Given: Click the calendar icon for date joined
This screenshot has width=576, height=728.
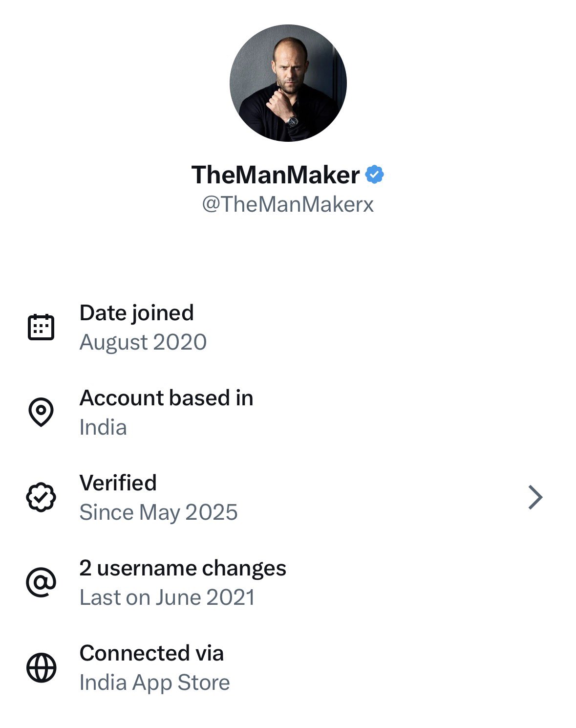Looking at the screenshot, I should coord(41,327).
